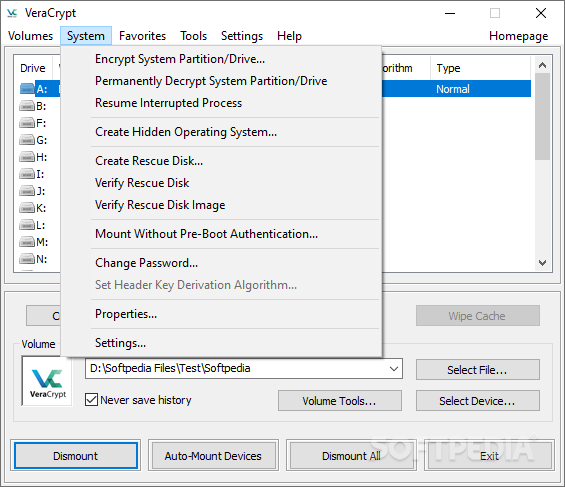The height and width of the screenshot is (487, 565).
Task: Select drive J: disk icon
Action: (27, 191)
